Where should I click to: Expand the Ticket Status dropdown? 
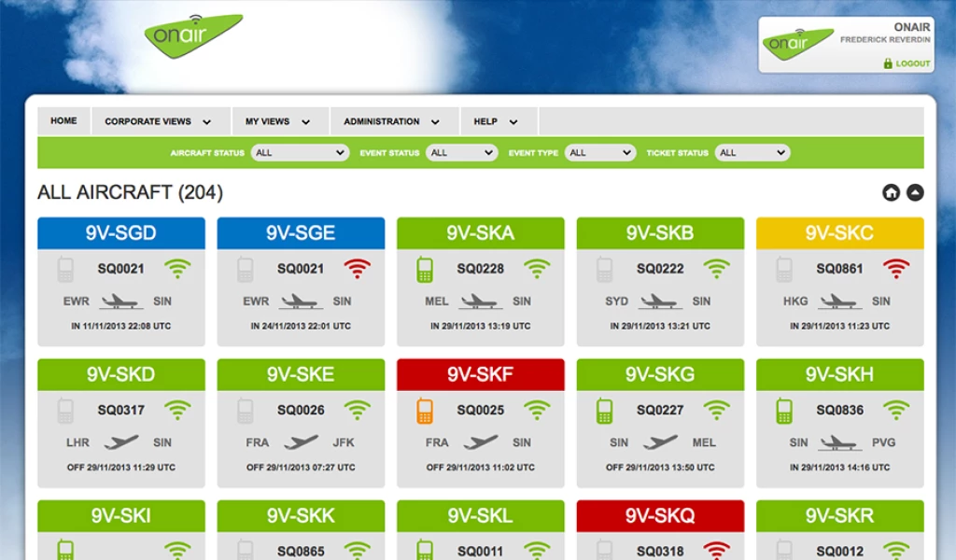click(x=752, y=153)
